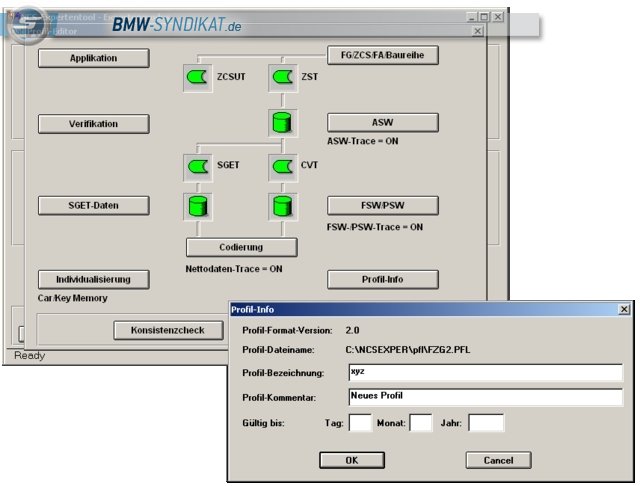The width and height of the screenshot is (640, 486).
Task: Select the green cylinder below CVT
Action: click(x=283, y=206)
